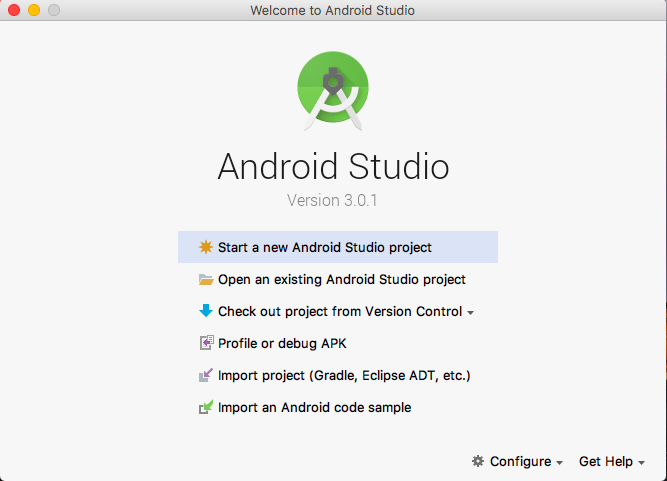Screen dimensions: 667x481
Task: Click the Version 3.0.1 text
Action: 332,200
